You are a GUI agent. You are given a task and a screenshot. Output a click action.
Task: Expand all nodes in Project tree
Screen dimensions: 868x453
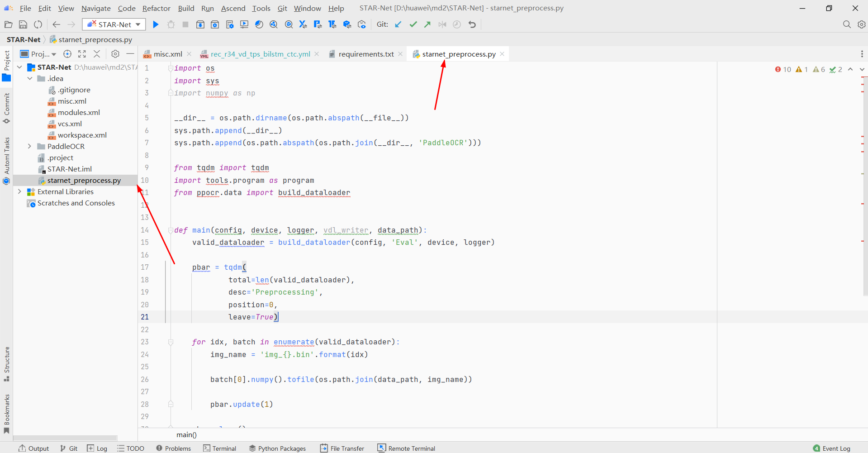point(82,54)
